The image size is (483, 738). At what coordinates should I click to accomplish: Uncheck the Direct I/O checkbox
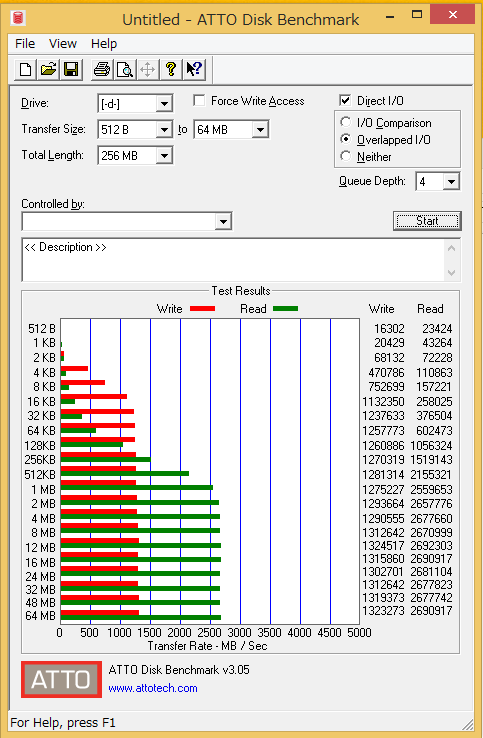click(x=345, y=100)
